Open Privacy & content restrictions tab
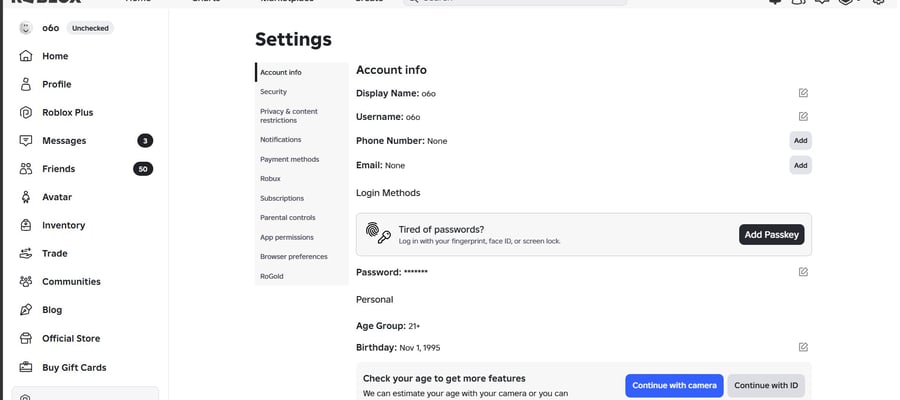900x400 pixels. tap(289, 116)
